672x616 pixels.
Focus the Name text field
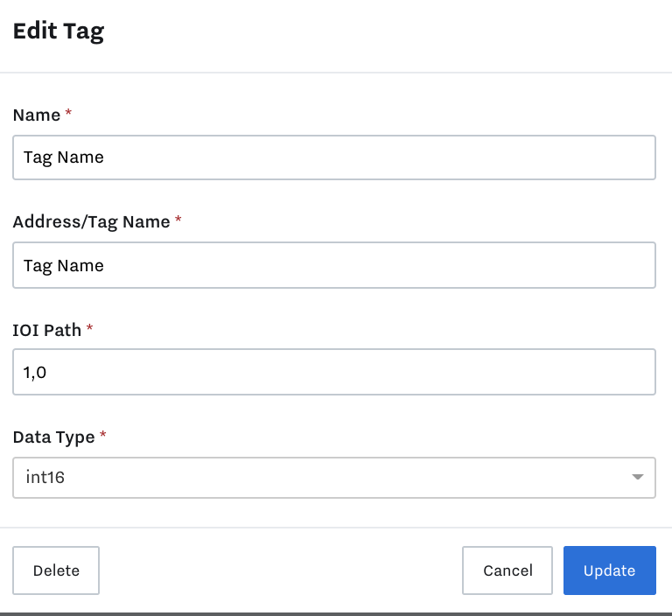334,157
